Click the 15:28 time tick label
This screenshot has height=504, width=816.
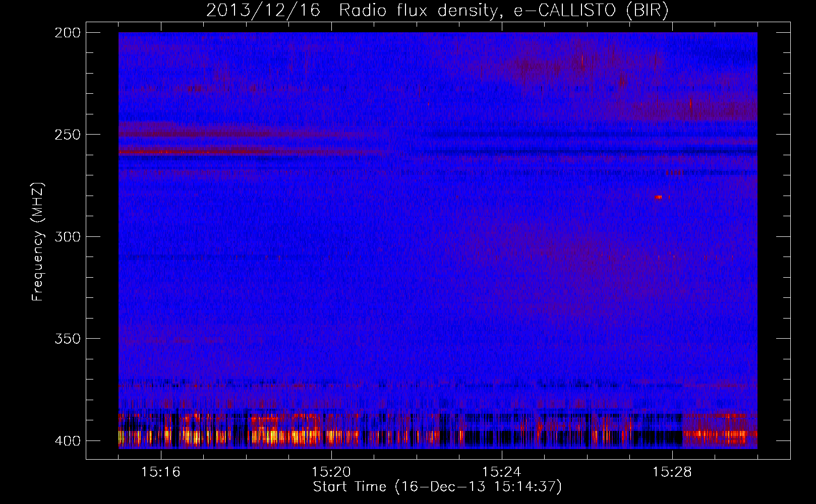coord(672,472)
